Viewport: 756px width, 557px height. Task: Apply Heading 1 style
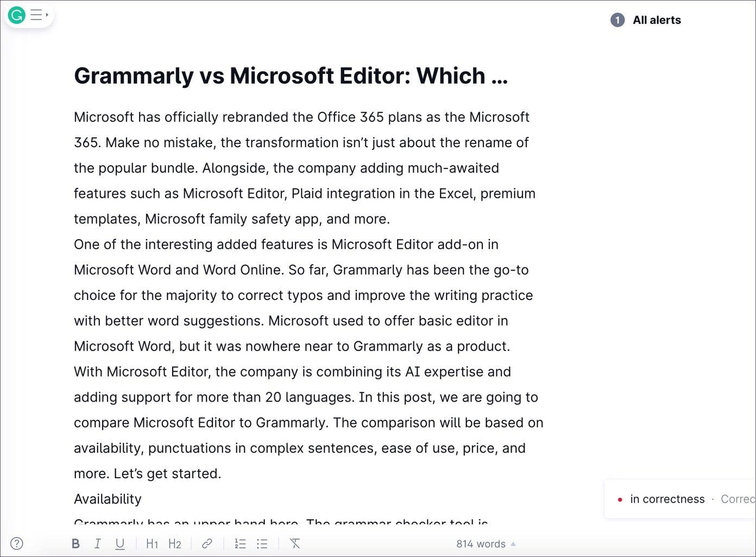(x=152, y=544)
